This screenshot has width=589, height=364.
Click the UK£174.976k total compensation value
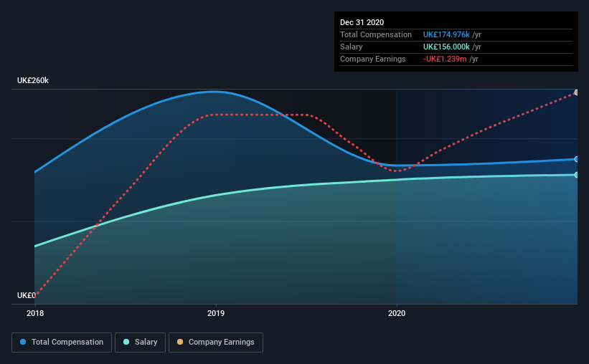446,34
